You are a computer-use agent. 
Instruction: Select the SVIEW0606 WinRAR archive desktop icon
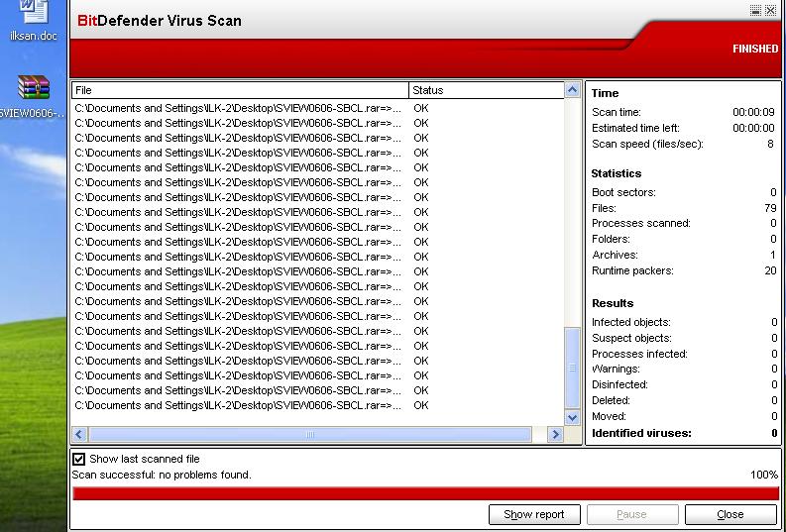tap(33, 96)
